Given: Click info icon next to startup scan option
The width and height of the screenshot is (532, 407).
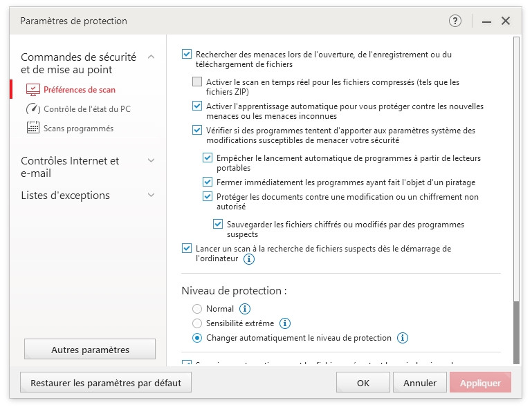Looking at the screenshot, I should click(249, 259).
